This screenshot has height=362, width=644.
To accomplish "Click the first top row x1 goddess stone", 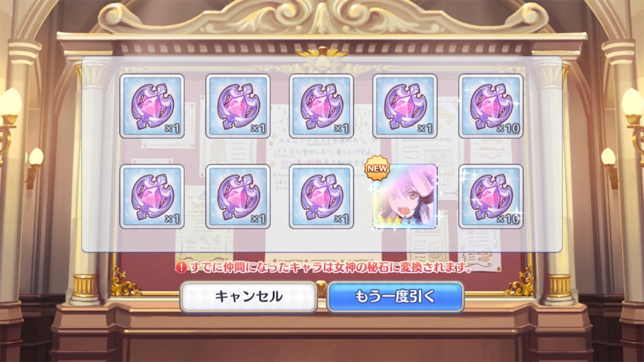I will 152,106.
